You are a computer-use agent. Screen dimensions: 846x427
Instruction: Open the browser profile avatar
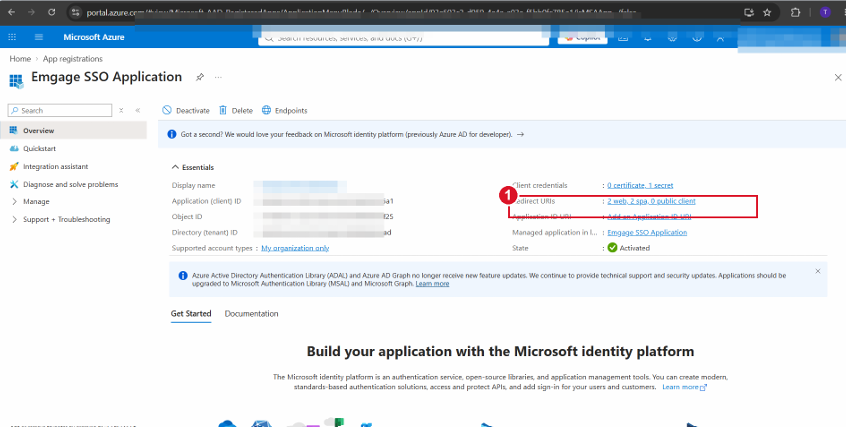pyautogui.click(x=825, y=12)
